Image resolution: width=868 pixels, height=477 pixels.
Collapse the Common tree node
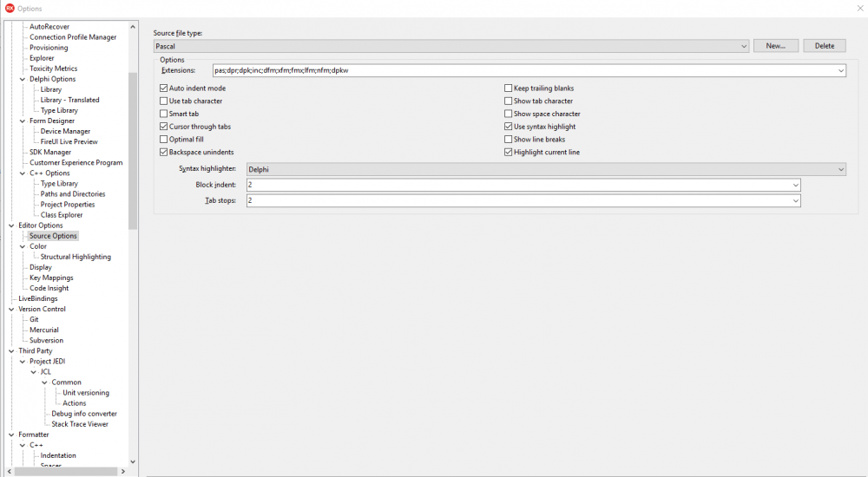pyautogui.click(x=45, y=382)
